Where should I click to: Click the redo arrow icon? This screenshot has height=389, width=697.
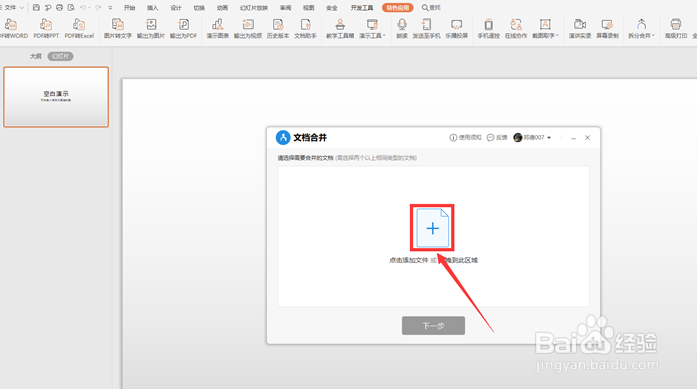point(98,8)
